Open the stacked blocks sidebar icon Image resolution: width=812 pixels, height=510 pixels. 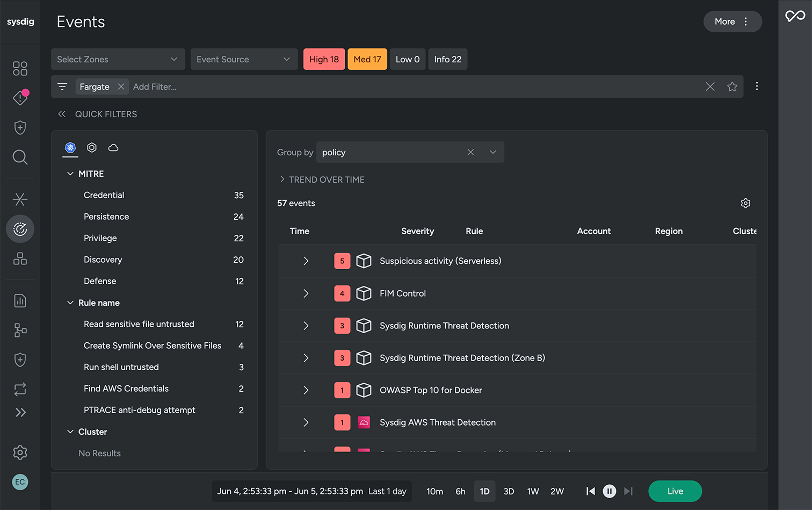(20, 258)
